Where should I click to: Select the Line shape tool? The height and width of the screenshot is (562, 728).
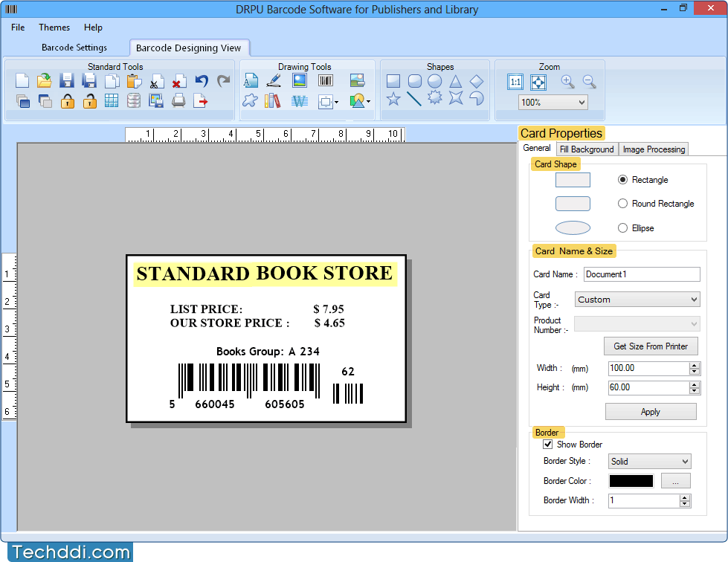pos(413,98)
